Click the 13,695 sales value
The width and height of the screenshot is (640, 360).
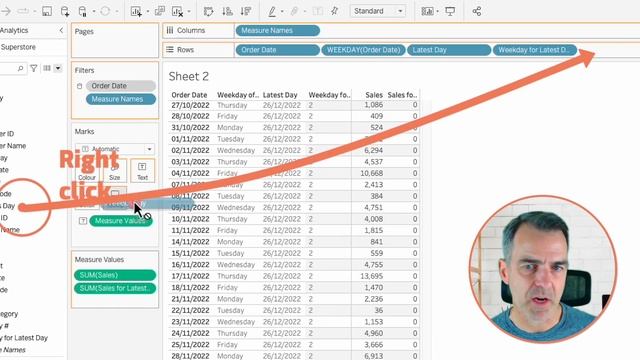pyautogui.click(x=371, y=276)
